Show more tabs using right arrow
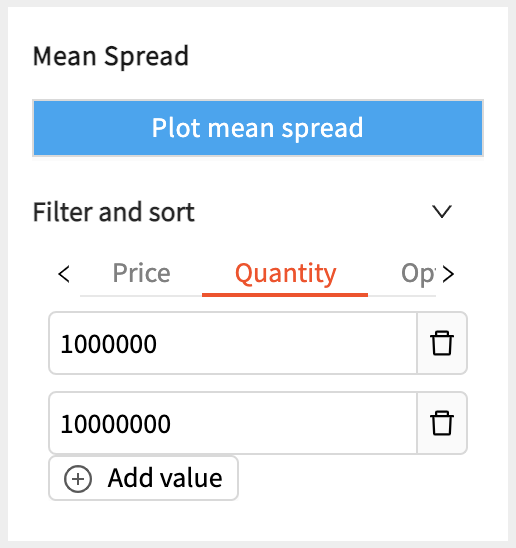516x548 pixels. point(448,274)
